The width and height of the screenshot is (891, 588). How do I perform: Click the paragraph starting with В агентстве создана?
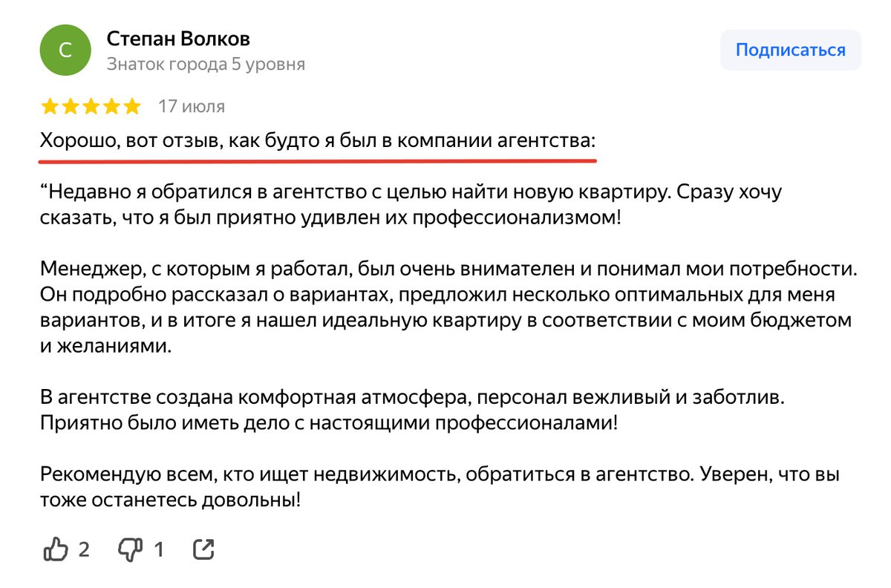[411, 411]
